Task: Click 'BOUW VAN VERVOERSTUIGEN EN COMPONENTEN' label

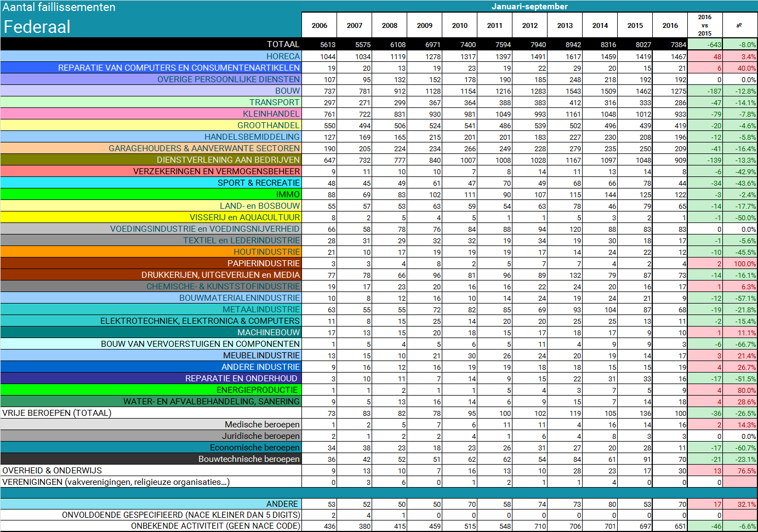Action: point(200,344)
